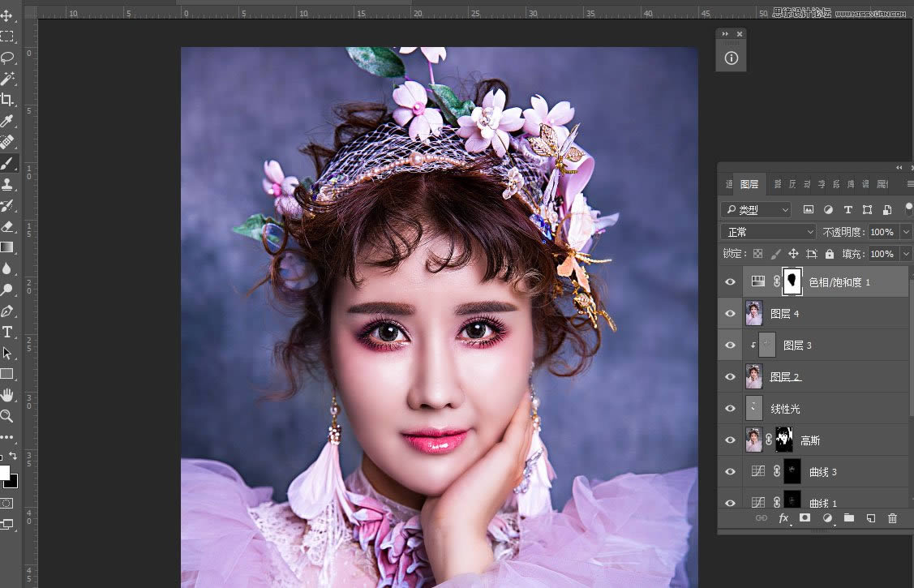Screen dimensions: 914x588
Task: Select the Lasso tool
Action: click(x=7, y=57)
